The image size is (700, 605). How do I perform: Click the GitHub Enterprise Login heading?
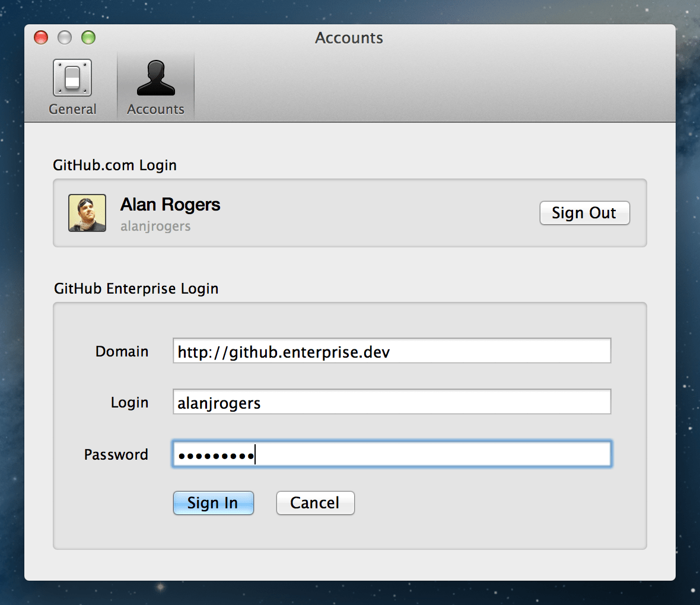136,289
